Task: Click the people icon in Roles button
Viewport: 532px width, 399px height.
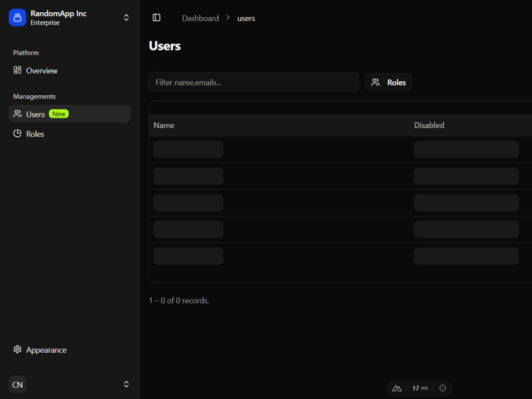Action: (375, 82)
